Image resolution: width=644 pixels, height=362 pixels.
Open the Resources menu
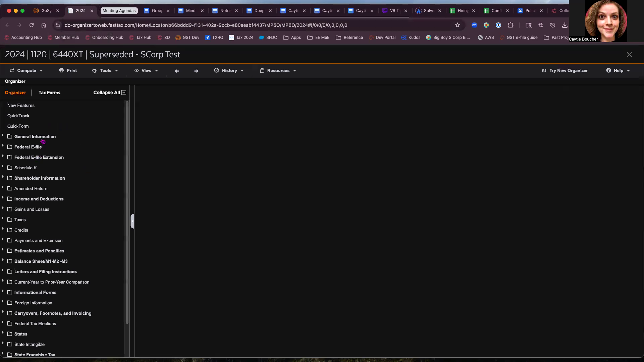tap(278, 71)
